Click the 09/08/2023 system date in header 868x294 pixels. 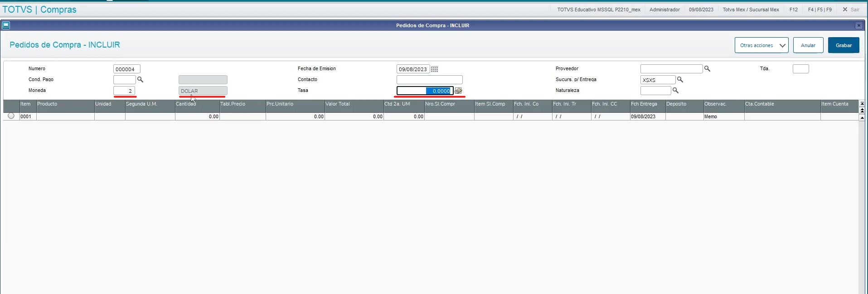coord(701,10)
